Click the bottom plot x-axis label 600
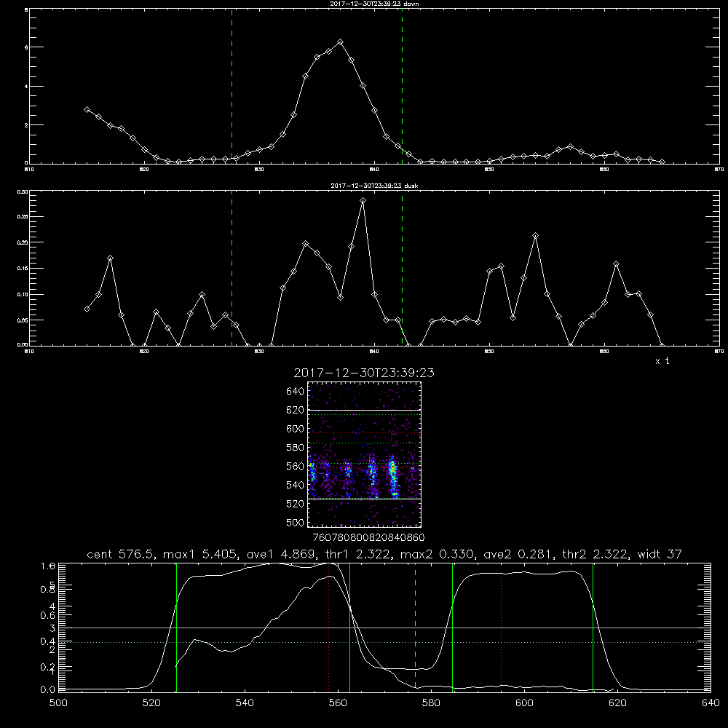The width and height of the screenshot is (728, 728). tap(525, 703)
